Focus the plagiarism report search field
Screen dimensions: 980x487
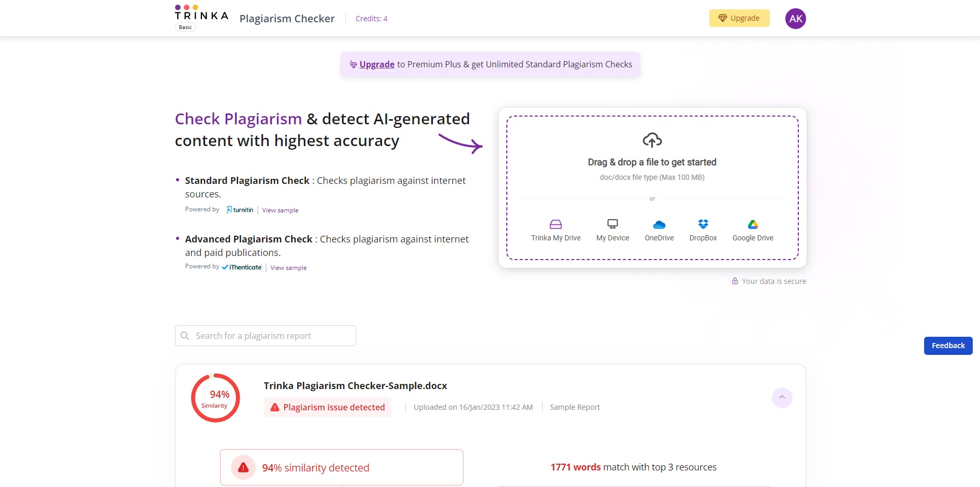click(x=266, y=336)
